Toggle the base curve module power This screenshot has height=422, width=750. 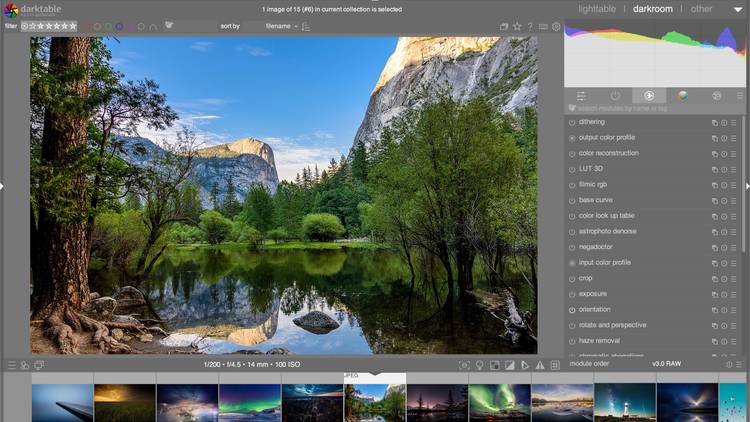[572, 201]
